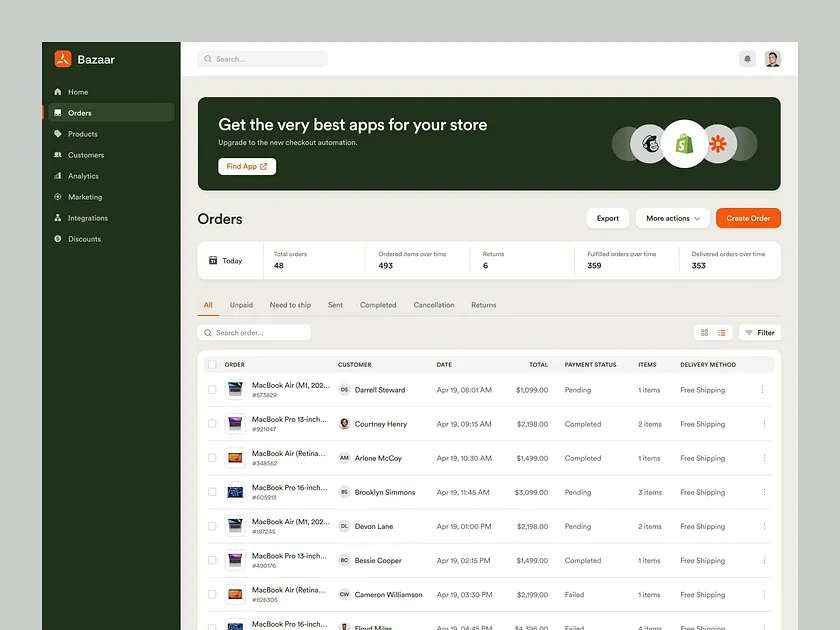The width and height of the screenshot is (840, 630).
Task: Click the Discounts icon in sidebar
Action: tap(58, 239)
